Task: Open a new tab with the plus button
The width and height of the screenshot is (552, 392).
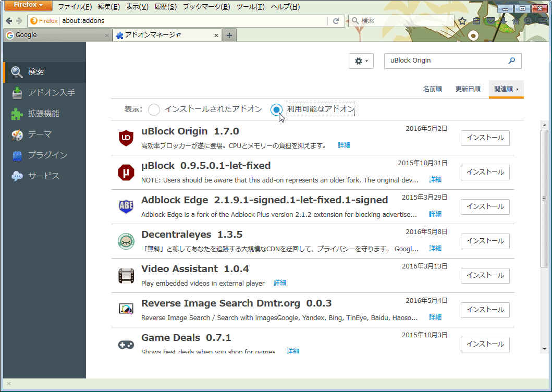Action: [229, 35]
